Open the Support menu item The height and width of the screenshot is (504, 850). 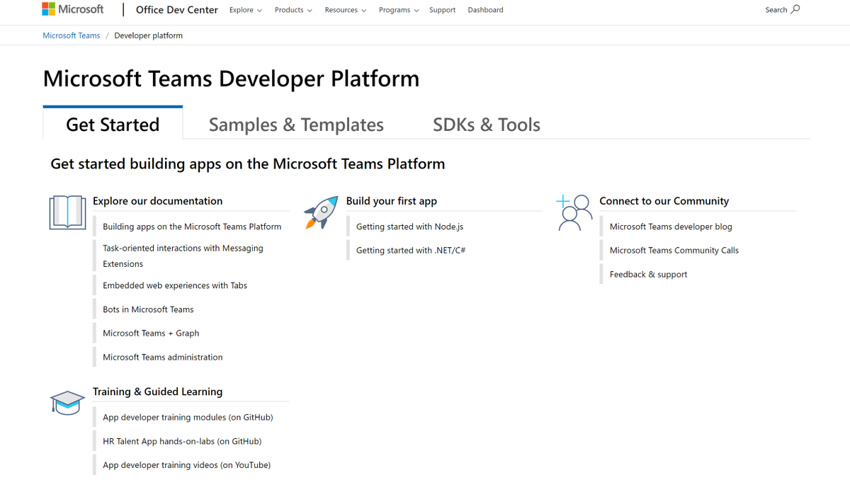click(442, 10)
